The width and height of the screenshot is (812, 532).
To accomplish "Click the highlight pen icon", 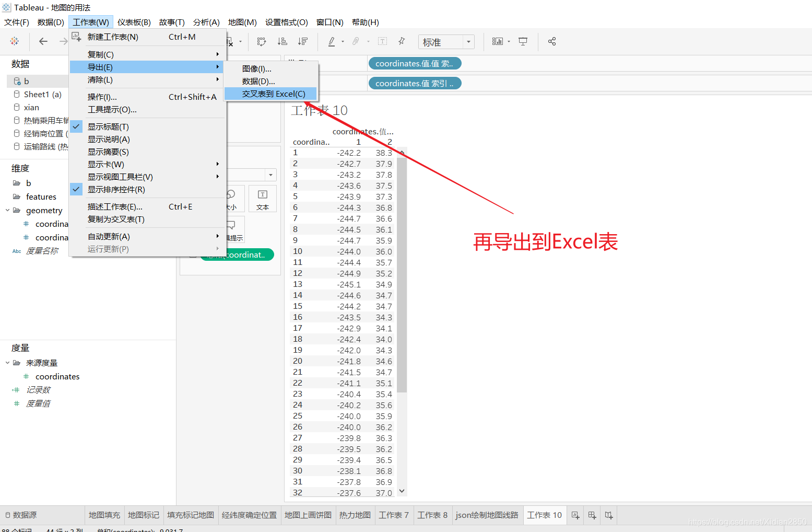I will 332,41.
